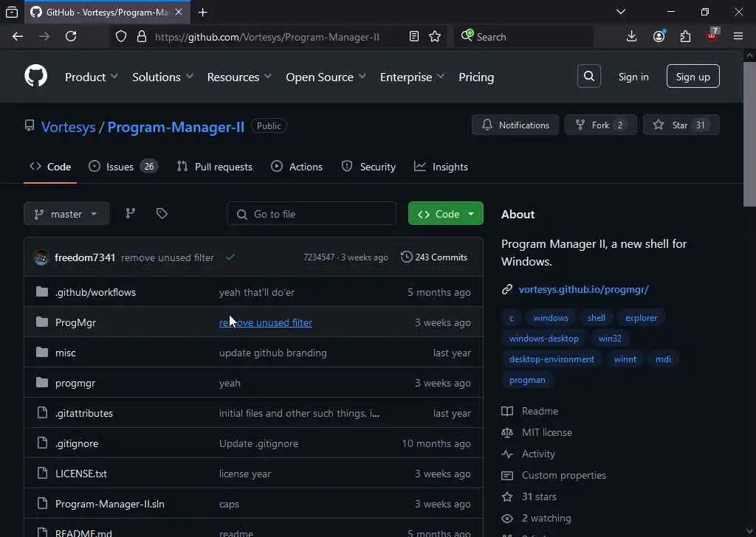
Task: Open the Firefox hamburger application menu
Action: [x=738, y=36]
